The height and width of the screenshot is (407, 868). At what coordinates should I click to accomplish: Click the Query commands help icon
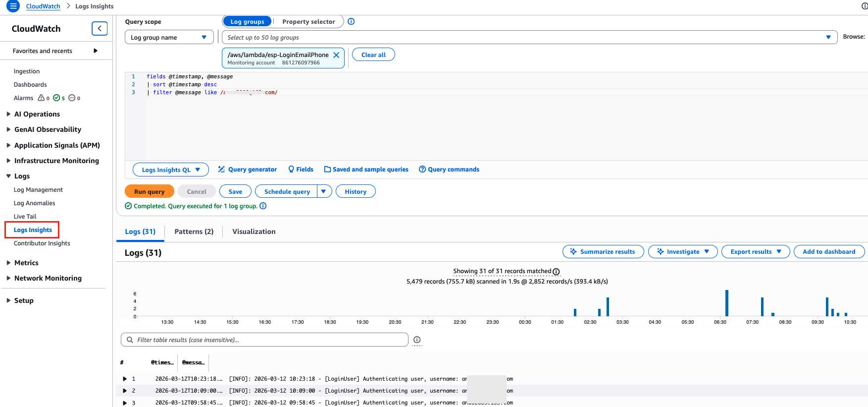422,170
